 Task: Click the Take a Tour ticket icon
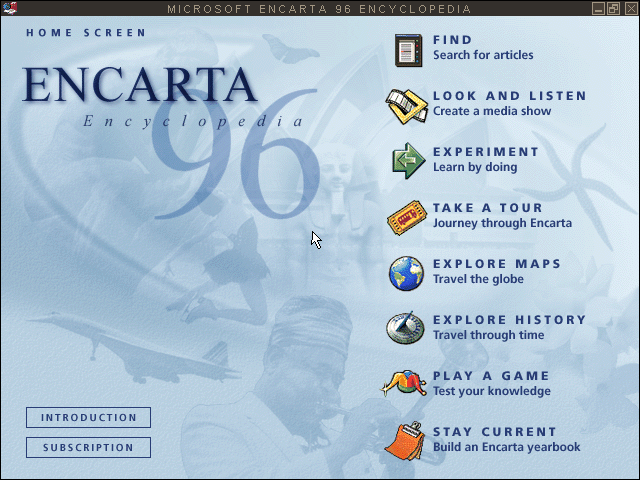(407, 218)
